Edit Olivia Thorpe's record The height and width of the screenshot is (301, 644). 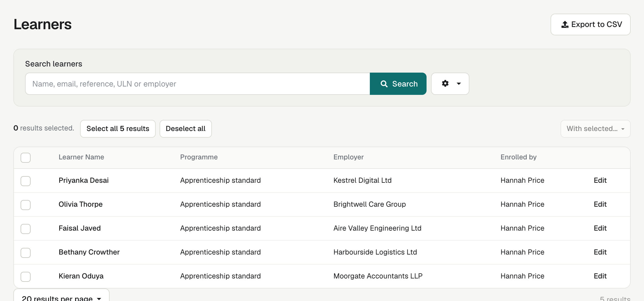coord(600,204)
